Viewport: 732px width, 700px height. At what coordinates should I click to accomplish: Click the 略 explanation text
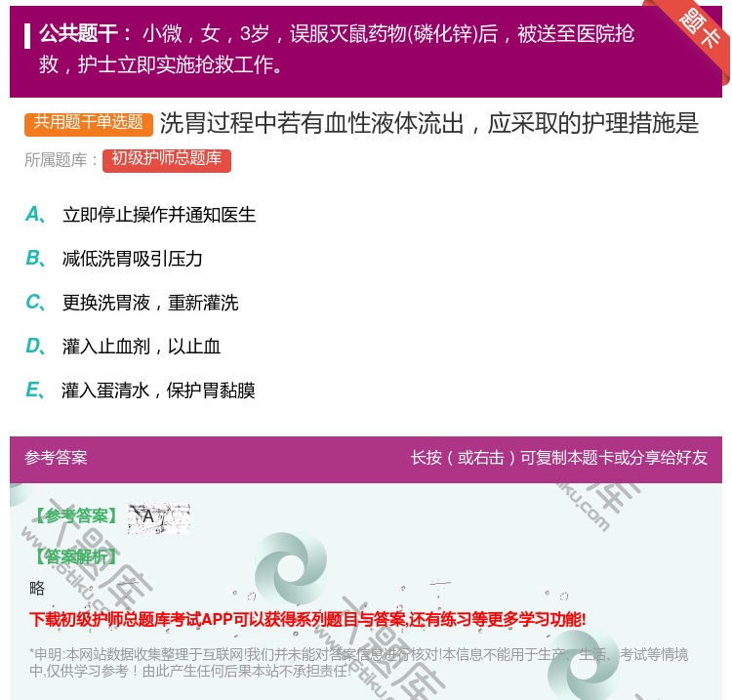[37, 588]
